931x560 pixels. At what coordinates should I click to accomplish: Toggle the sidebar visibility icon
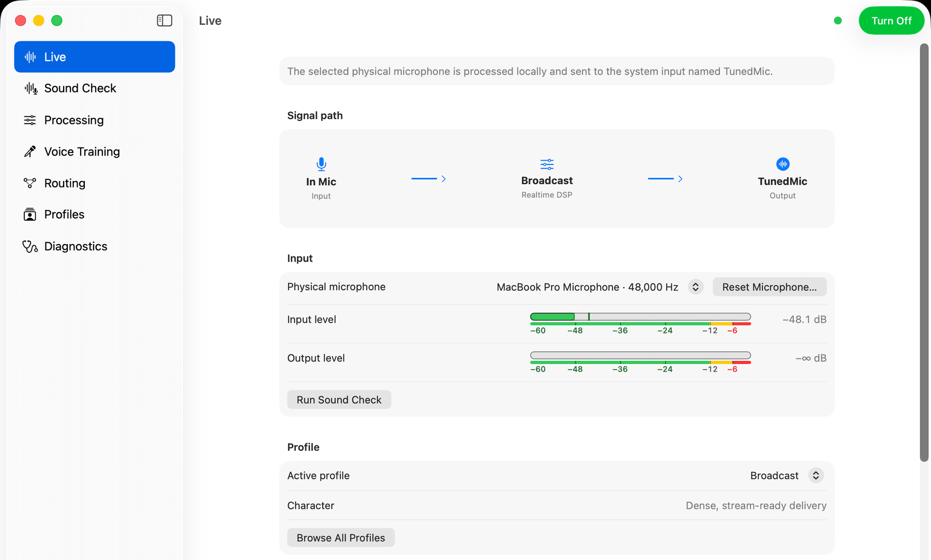164,20
